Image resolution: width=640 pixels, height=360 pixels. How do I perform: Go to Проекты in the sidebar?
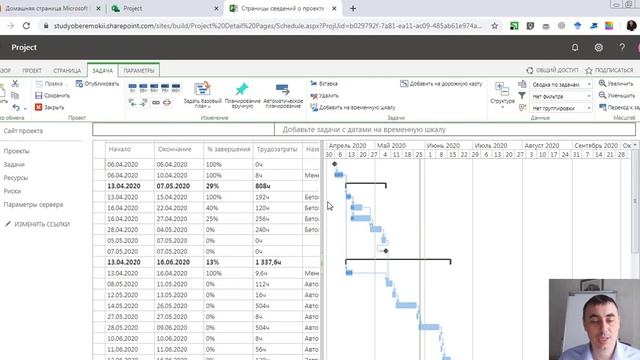pyautogui.click(x=16, y=151)
